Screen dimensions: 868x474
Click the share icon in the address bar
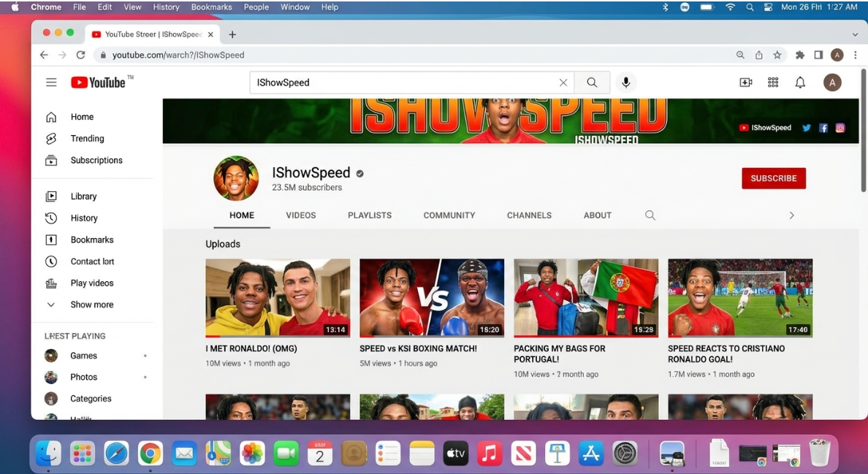click(759, 55)
